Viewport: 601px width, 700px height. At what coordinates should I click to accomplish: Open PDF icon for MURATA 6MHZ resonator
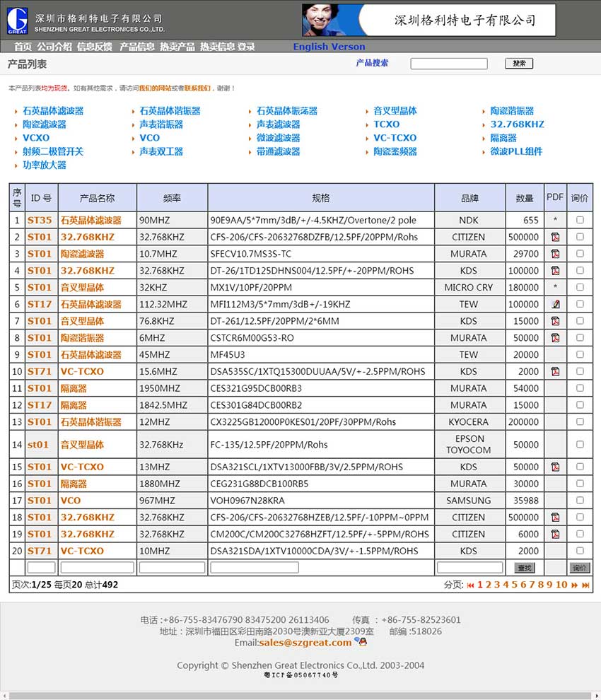tap(555, 337)
